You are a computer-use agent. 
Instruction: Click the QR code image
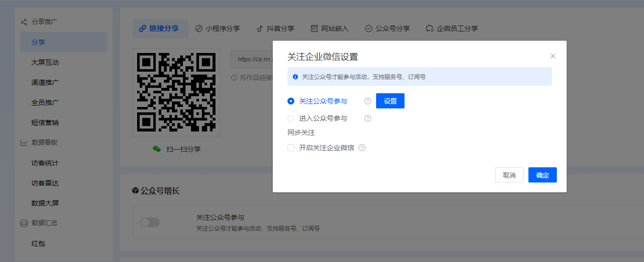click(176, 92)
